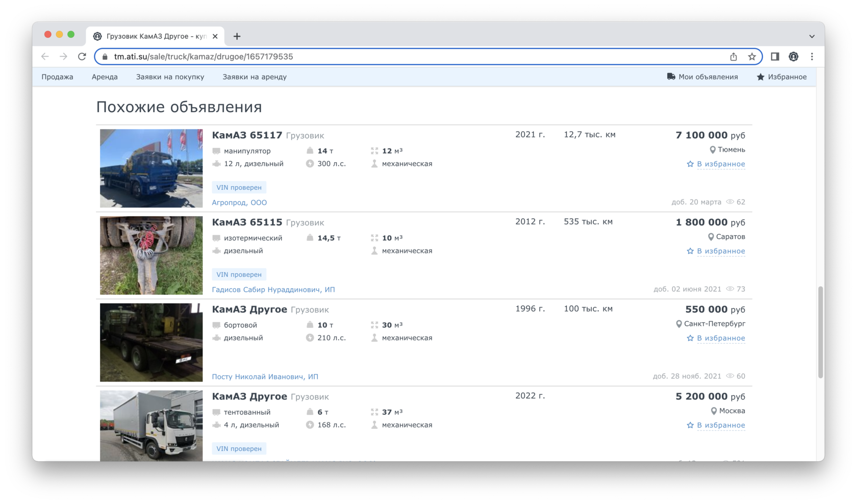Click the page vertical scrollbar thumb
Screen dimensions: 857x504
coord(820,332)
